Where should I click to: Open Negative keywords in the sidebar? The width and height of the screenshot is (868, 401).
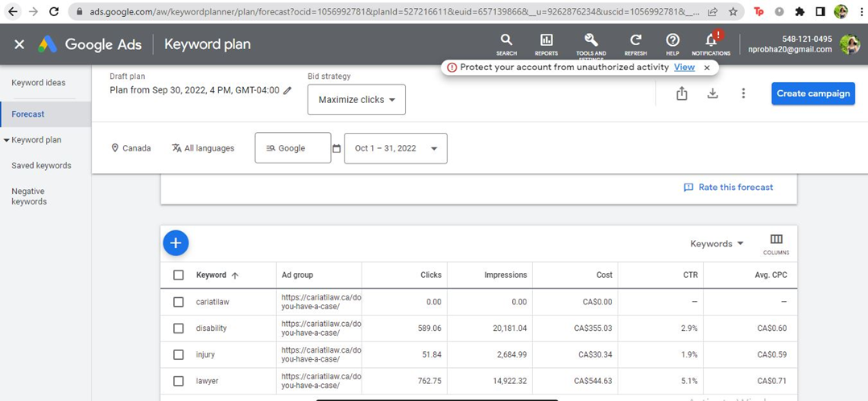[x=29, y=196]
